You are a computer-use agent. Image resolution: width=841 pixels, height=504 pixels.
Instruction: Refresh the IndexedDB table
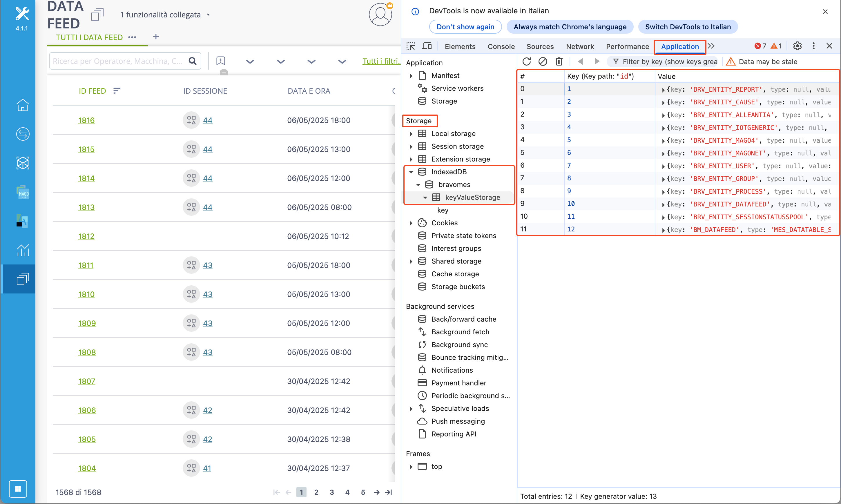tap(527, 61)
